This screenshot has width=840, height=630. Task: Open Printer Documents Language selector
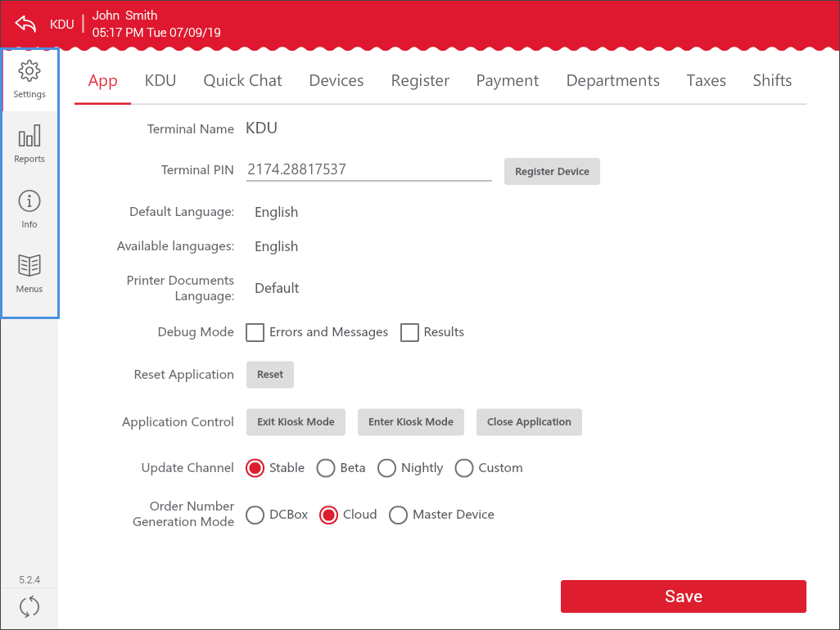pos(277,288)
